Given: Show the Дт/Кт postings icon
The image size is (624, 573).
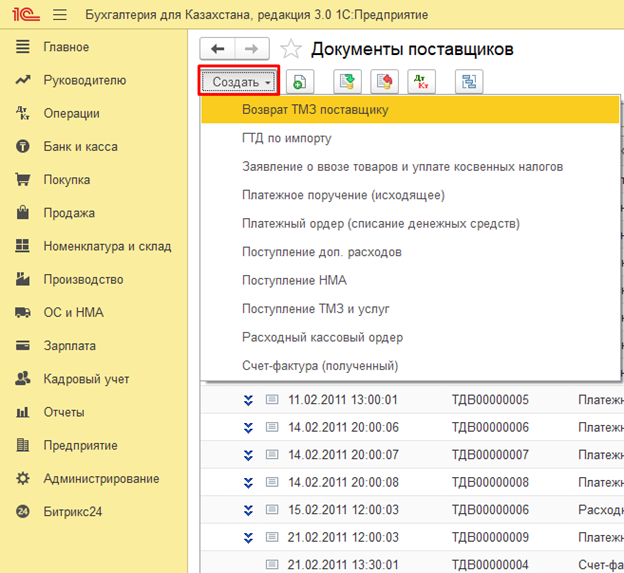Looking at the screenshot, I should point(421,82).
